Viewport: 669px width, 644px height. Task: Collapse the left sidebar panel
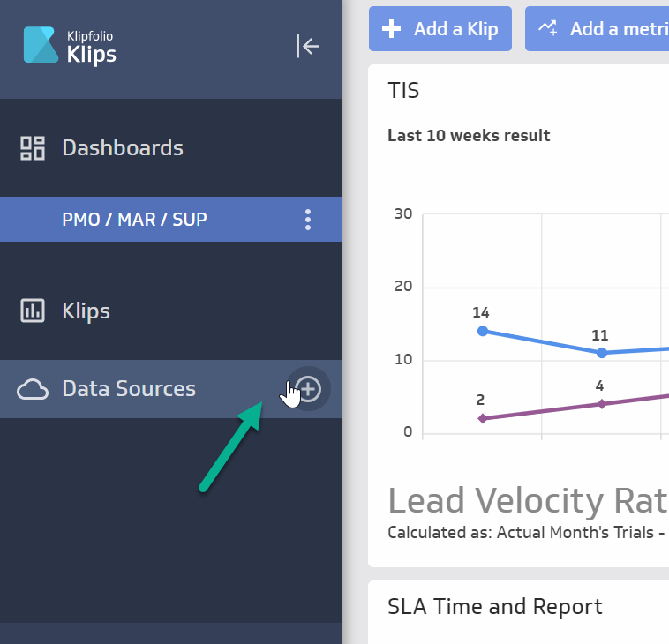307,46
